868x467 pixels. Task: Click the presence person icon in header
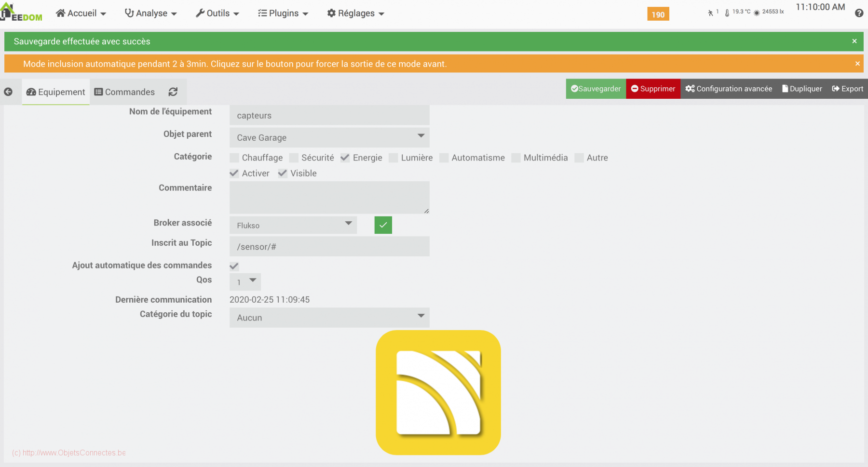point(710,13)
